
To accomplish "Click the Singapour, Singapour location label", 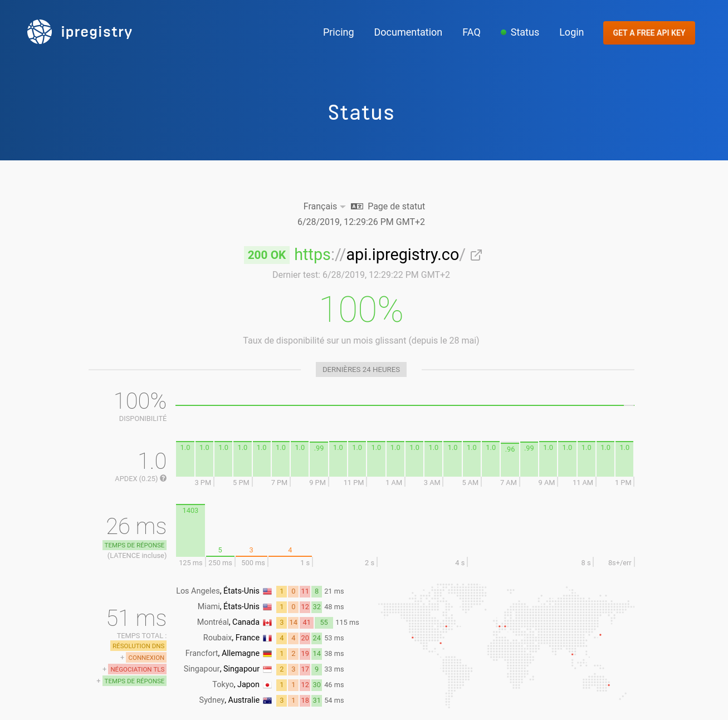I will (x=222, y=669).
